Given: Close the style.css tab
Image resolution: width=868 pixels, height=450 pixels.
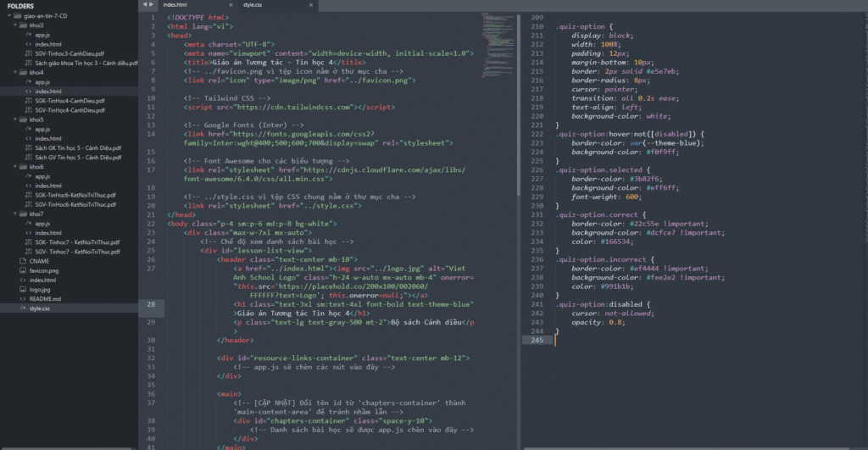Looking at the screenshot, I should [311, 5].
